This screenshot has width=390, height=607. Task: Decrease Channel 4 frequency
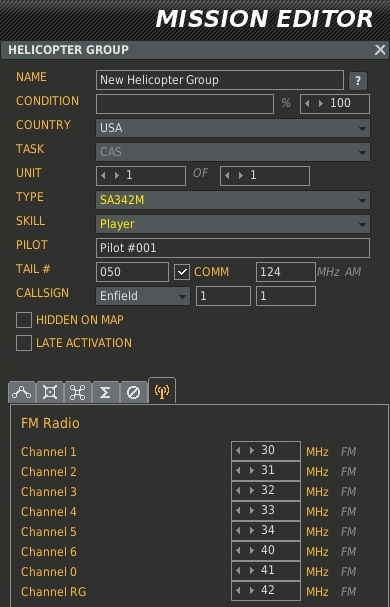238,511
